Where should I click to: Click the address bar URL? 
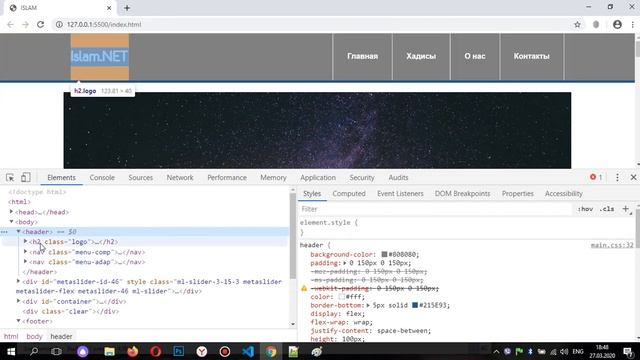click(x=104, y=24)
